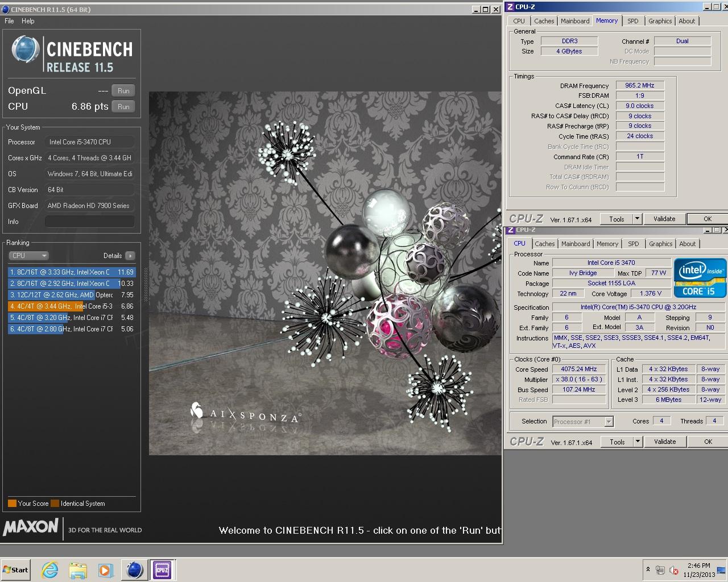Click the MAXON logo

coord(31,527)
